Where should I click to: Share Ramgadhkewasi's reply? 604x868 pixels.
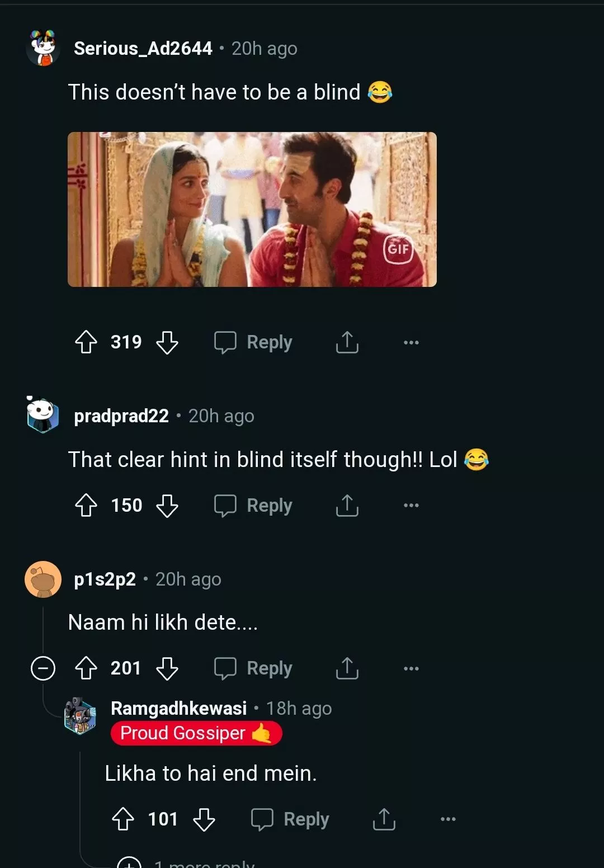pyautogui.click(x=384, y=819)
